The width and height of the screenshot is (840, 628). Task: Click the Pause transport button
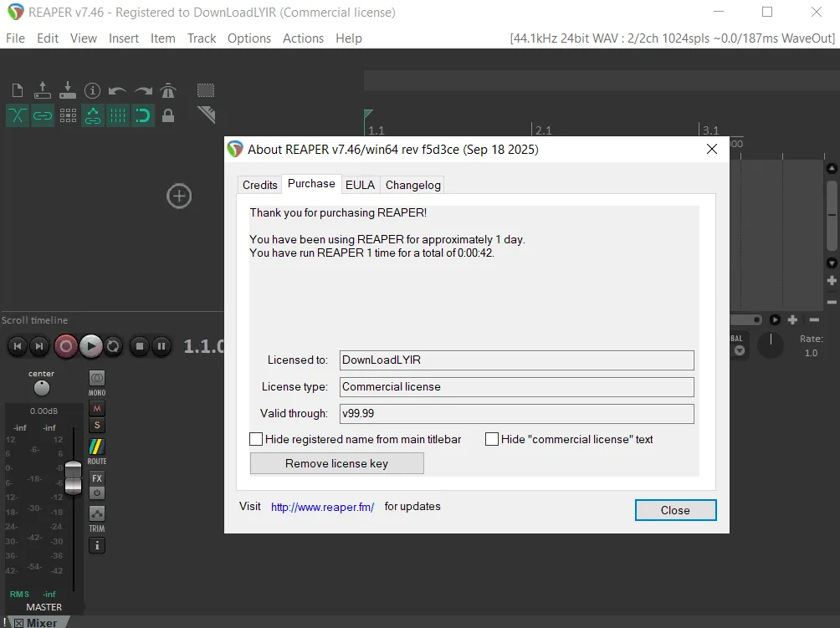click(161, 346)
